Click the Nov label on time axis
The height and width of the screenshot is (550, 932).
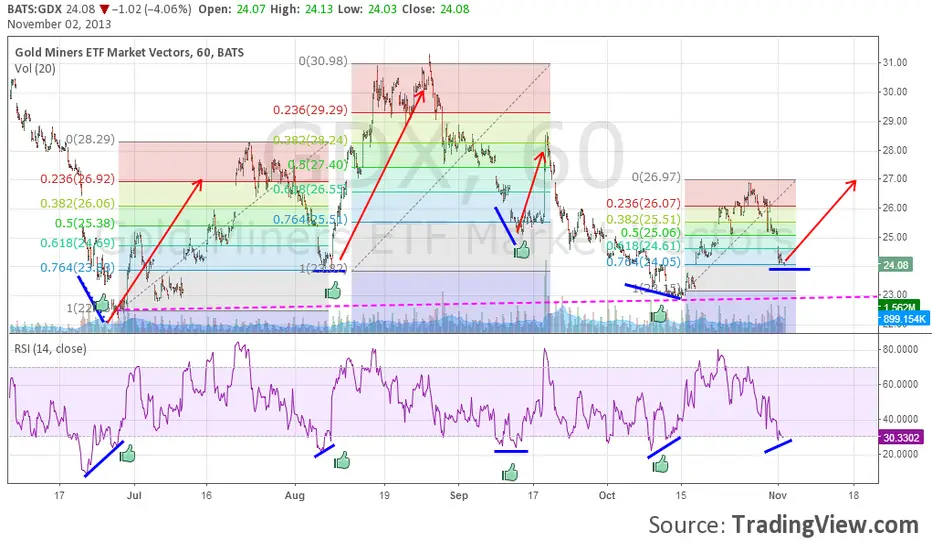pyautogui.click(x=777, y=495)
